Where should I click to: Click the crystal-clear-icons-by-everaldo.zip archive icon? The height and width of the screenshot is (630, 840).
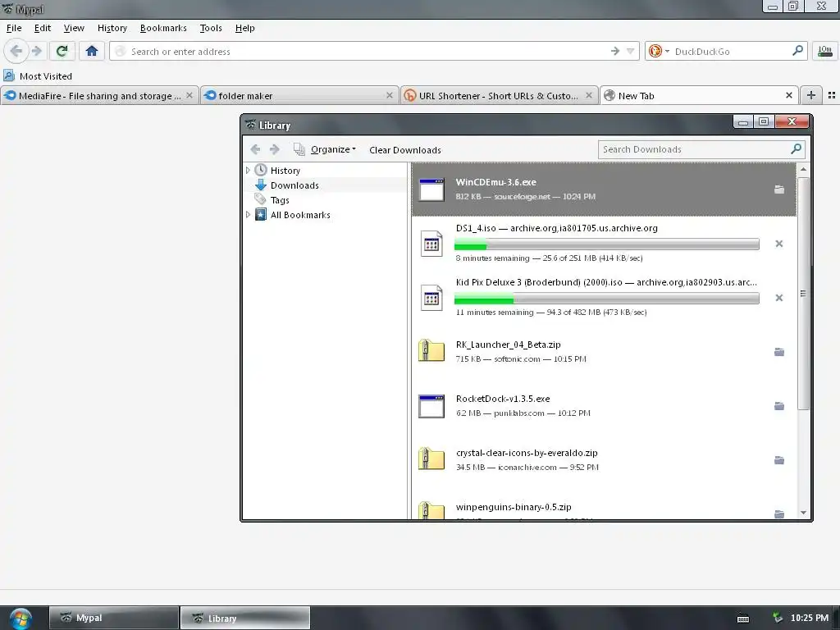tap(431, 459)
